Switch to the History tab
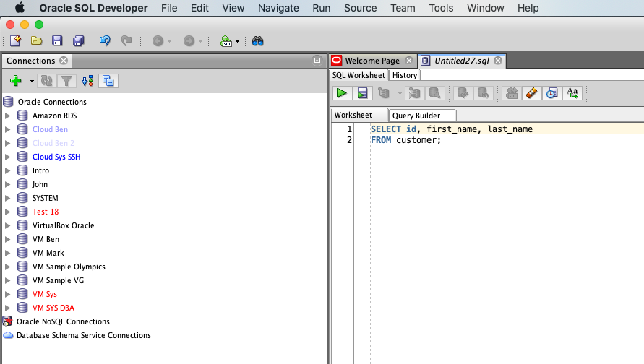Image resolution: width=644 pixels, height=364 pixels. [404, 75]
